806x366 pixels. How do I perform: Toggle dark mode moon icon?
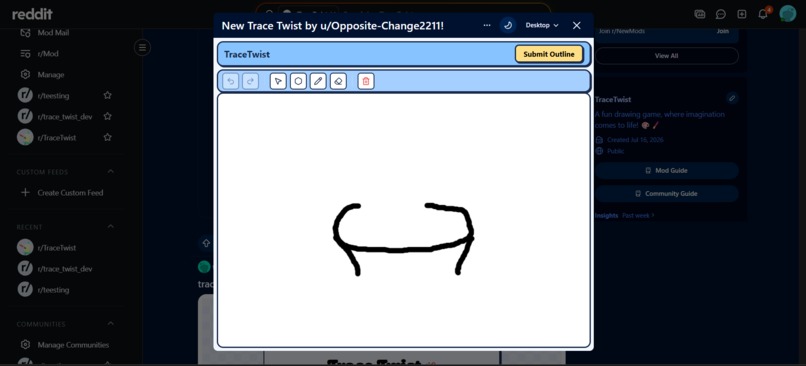pyautogui.click(x=508, y=25)
